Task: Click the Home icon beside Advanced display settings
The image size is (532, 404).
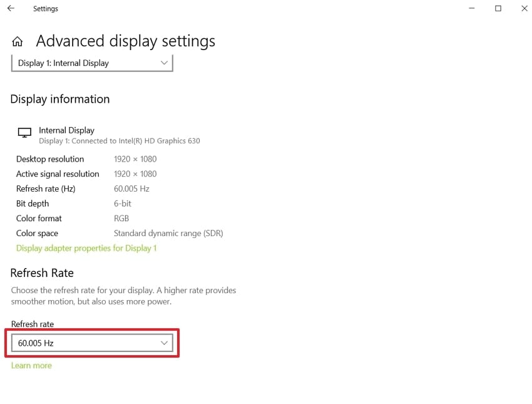Action: point(17,40)
